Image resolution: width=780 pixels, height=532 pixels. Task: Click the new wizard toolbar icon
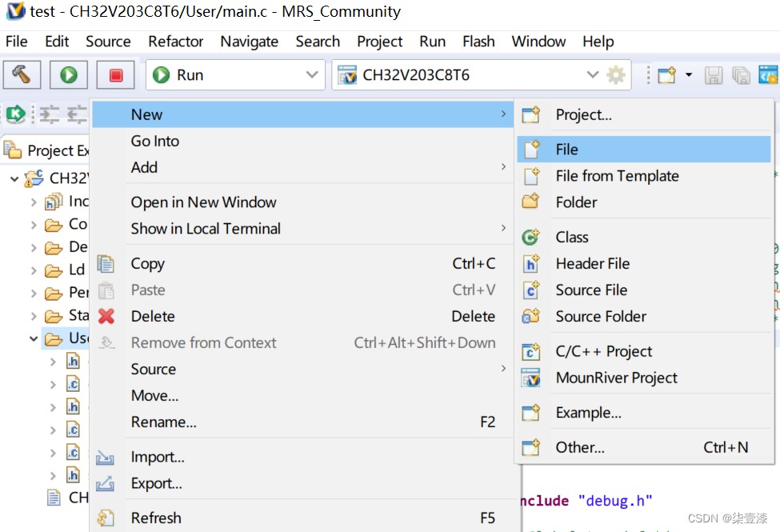666,75
